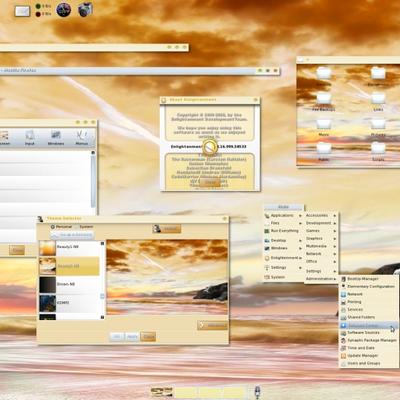Open the Music folder
The height and width of the screenshot is (400, 400).
point(323,127)
